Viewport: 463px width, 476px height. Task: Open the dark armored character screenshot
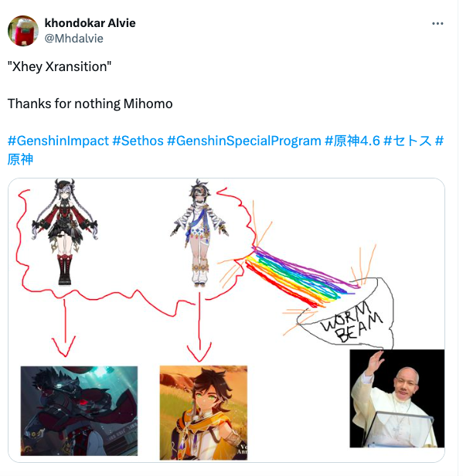79,411
